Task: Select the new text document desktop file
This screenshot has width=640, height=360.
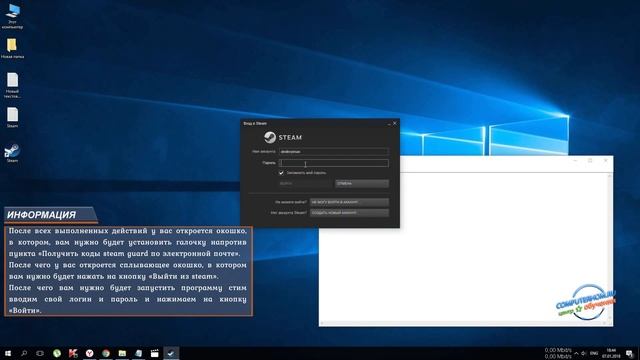Action: point(12,85)
